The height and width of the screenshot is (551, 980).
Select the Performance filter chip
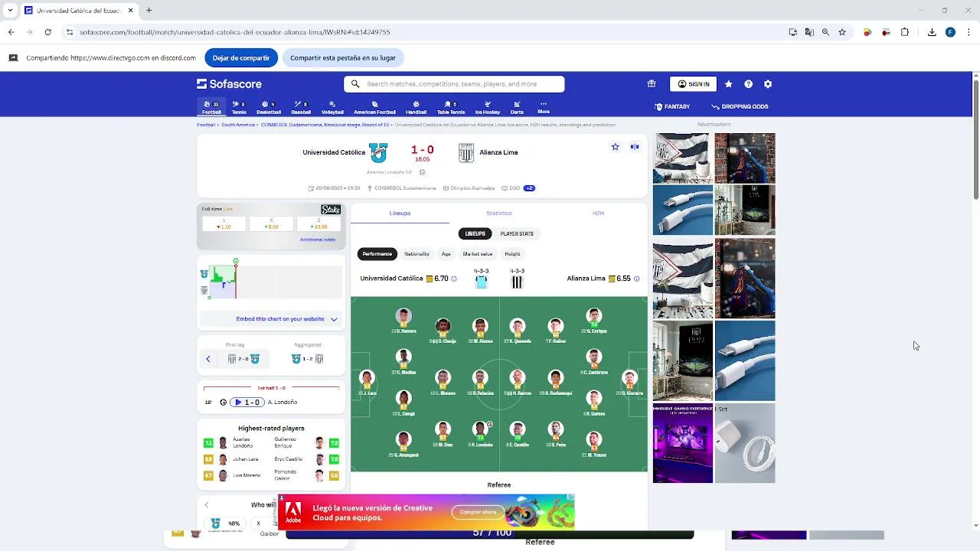point(377,254)
